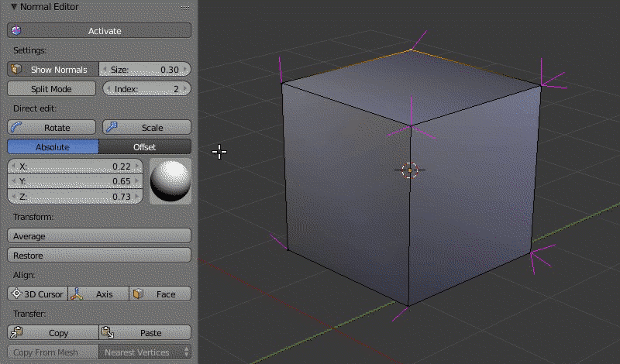Image resolution: width=620 pixels, height=364 pixels.
Task: Click the normal direction sphere widget
Action: click(170, 181)
